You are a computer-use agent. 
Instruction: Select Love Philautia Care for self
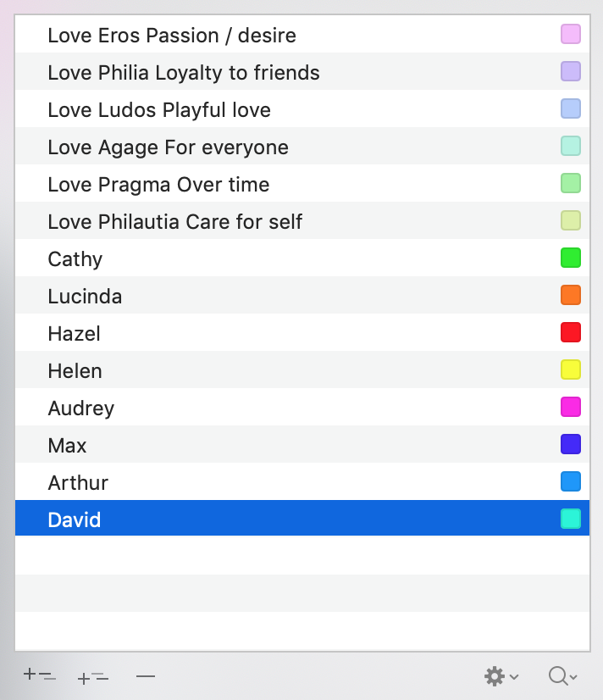(302, 220)
